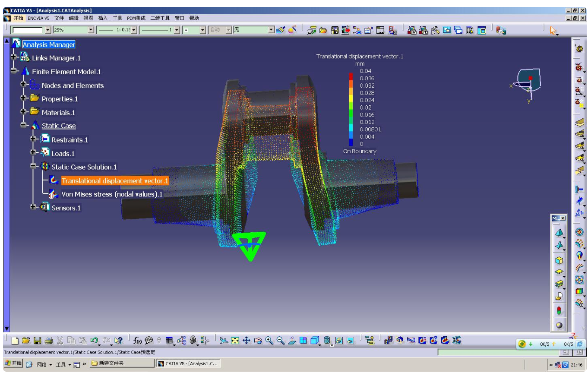
Task: Click the Save disk icon
Action: click(x=38, y=341)
